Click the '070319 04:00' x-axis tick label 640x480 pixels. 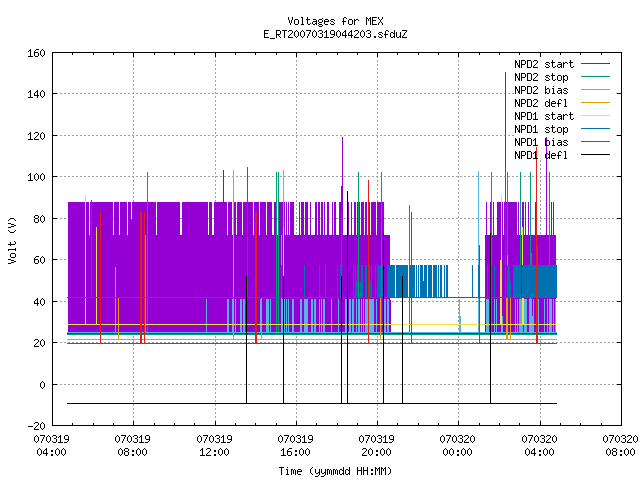[x=51, y=446]
